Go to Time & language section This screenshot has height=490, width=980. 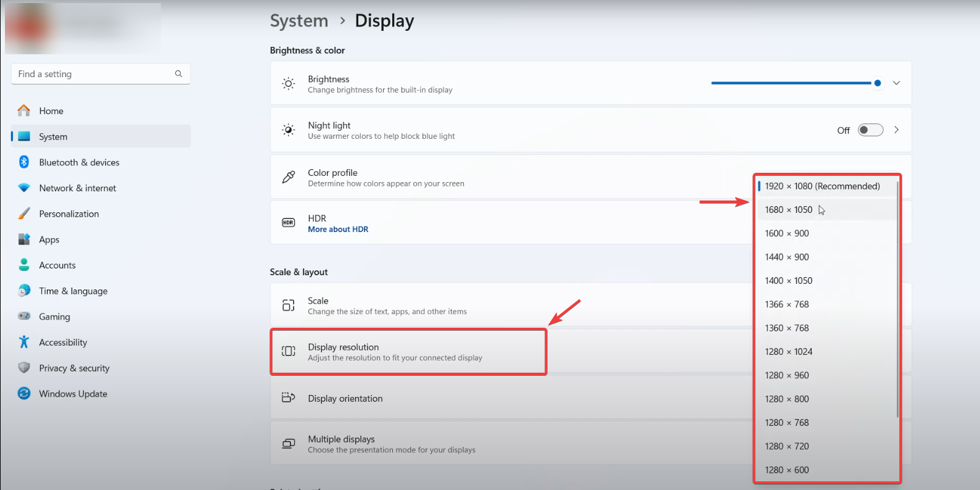(x=73, y=291)
